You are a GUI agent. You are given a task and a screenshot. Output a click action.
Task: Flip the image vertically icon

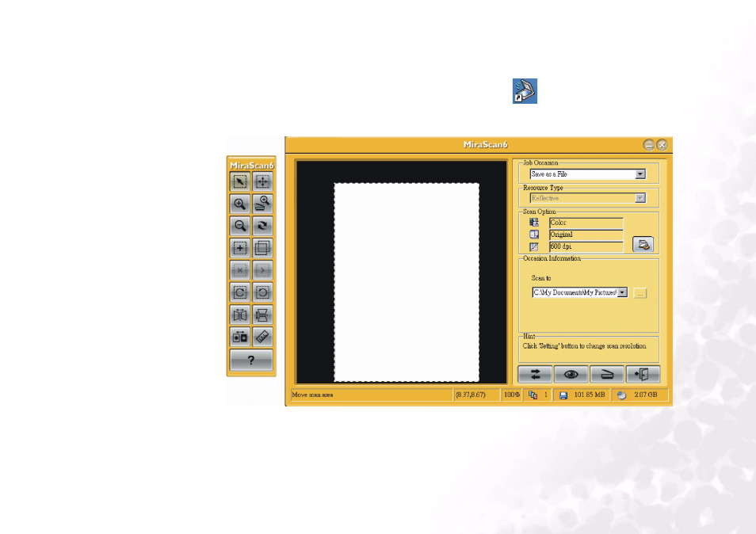[262, 315]
